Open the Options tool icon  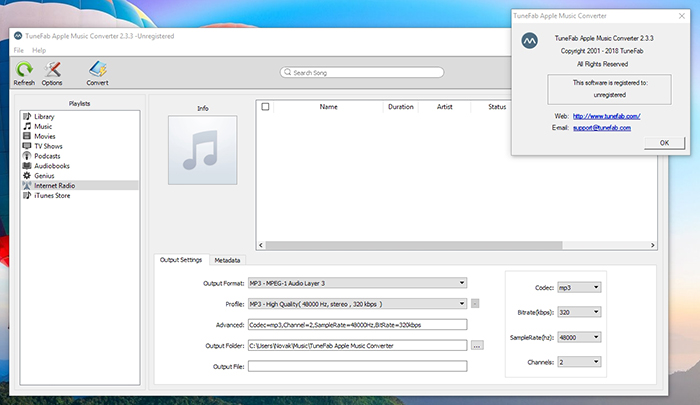pos(52,70)
